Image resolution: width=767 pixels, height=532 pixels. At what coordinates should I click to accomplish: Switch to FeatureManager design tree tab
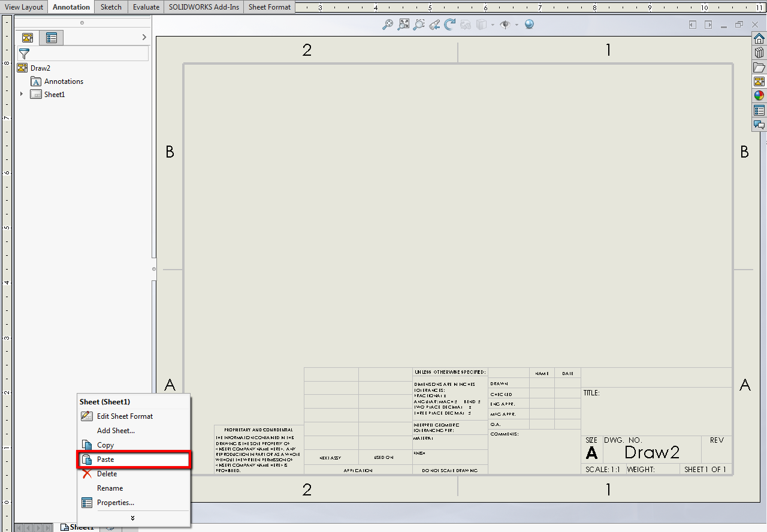click(x=28, y=38)
